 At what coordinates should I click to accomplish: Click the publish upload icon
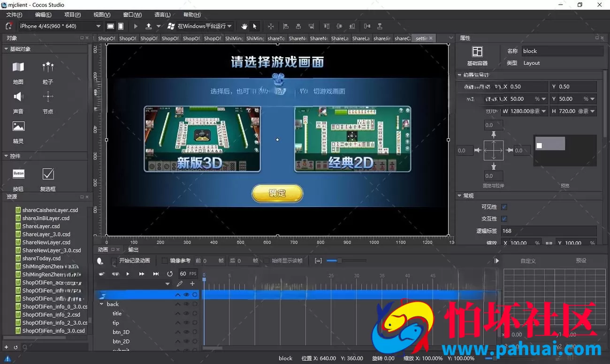(149, 26)
